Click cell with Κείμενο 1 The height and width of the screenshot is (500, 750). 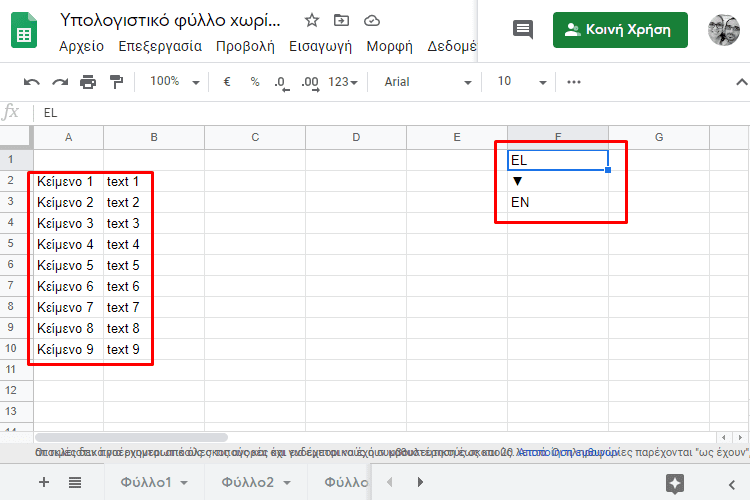click(x=68, y=181)
